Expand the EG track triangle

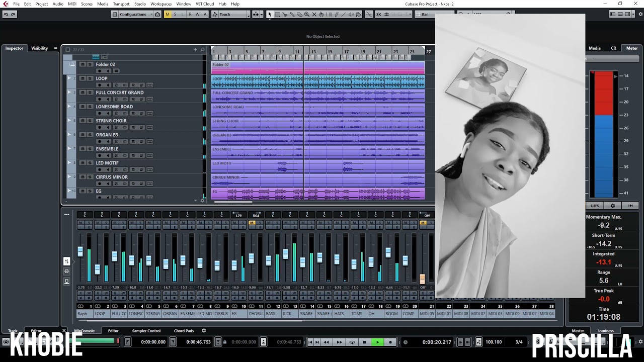pyautogui.click(x=69, y=191)
